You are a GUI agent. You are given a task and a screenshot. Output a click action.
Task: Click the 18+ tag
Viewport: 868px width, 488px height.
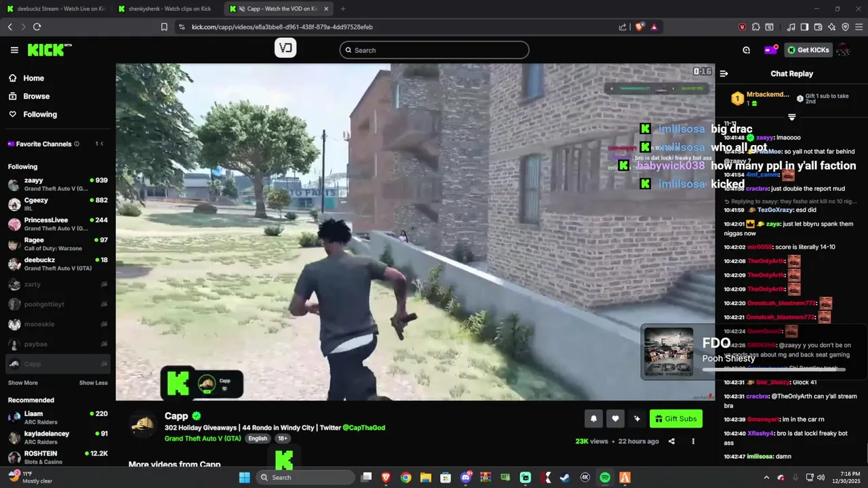[283, 439]
